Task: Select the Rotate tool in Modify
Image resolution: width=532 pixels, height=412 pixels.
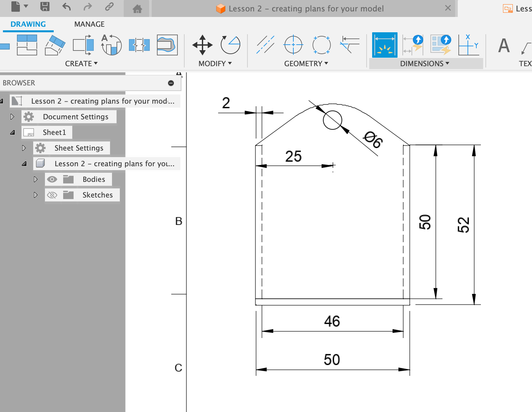Action: coord(230,45)
